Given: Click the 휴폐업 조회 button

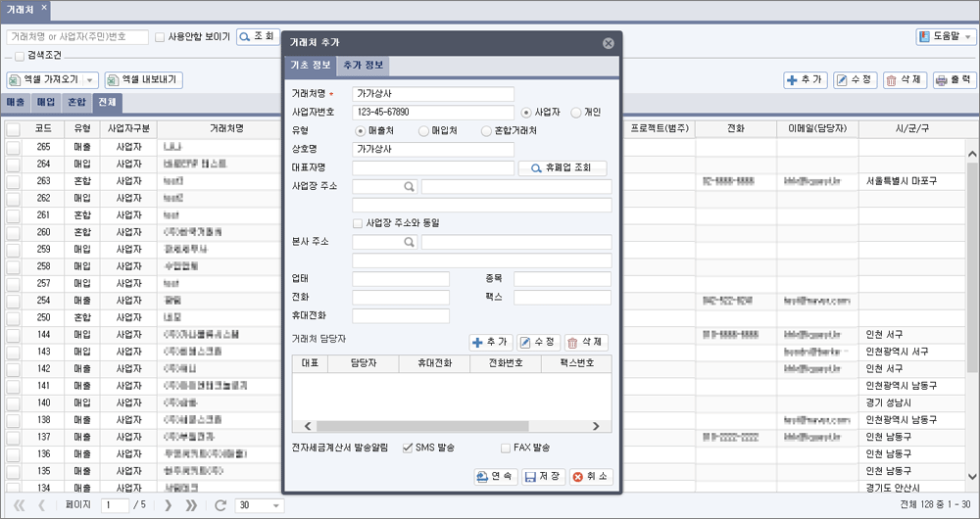Looking at the screenshot, I should [x=563, y=168].
